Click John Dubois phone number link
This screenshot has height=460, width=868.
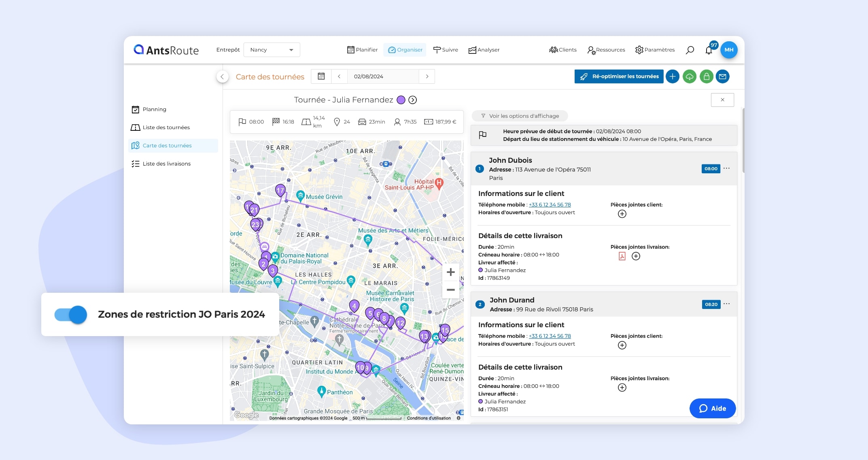[x=550, y=205]
